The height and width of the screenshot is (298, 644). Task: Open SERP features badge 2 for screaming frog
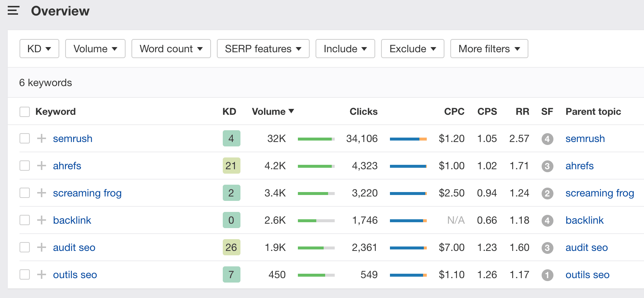click(x=547, y=194)
